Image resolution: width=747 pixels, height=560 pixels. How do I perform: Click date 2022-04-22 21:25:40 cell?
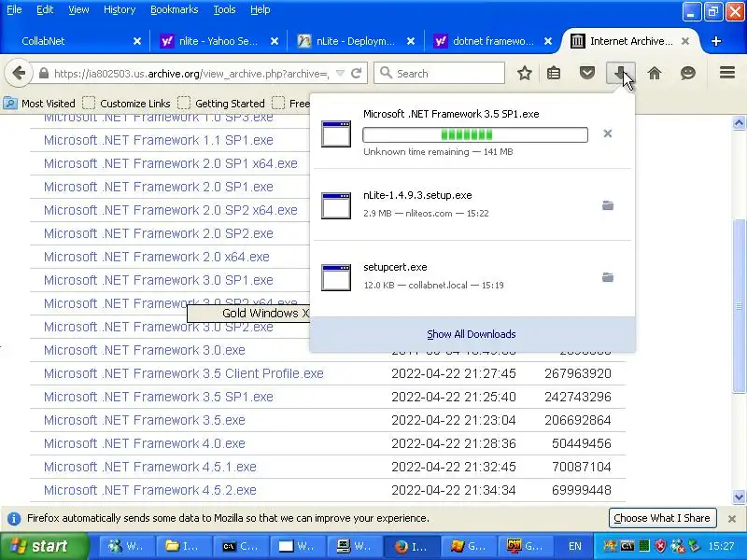point(454,397)
